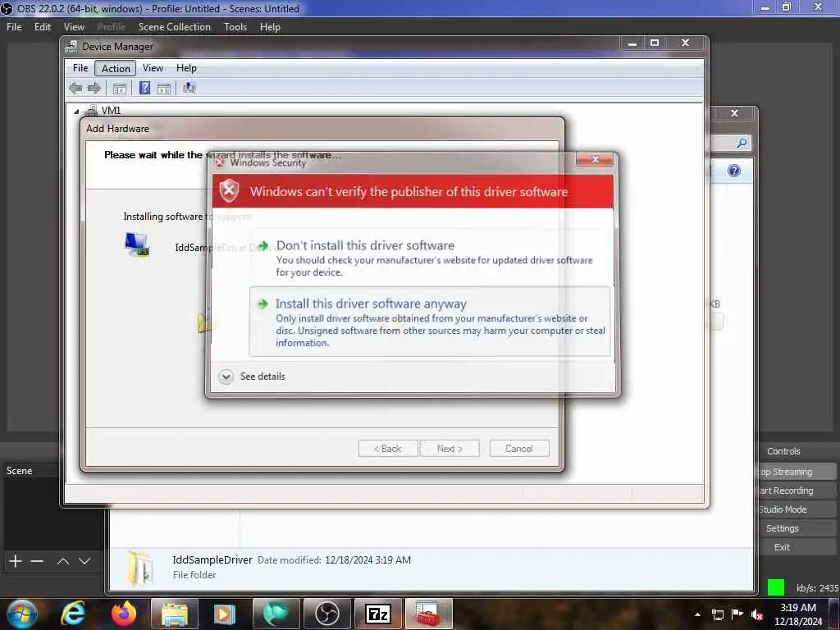Click the 7-Zip taskbar icon
This screenshot has height=630, width=840.
[377, 614]
